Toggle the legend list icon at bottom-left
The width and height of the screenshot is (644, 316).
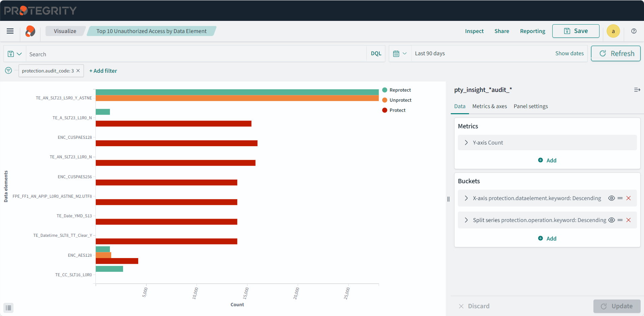click(x=8, y=308)
